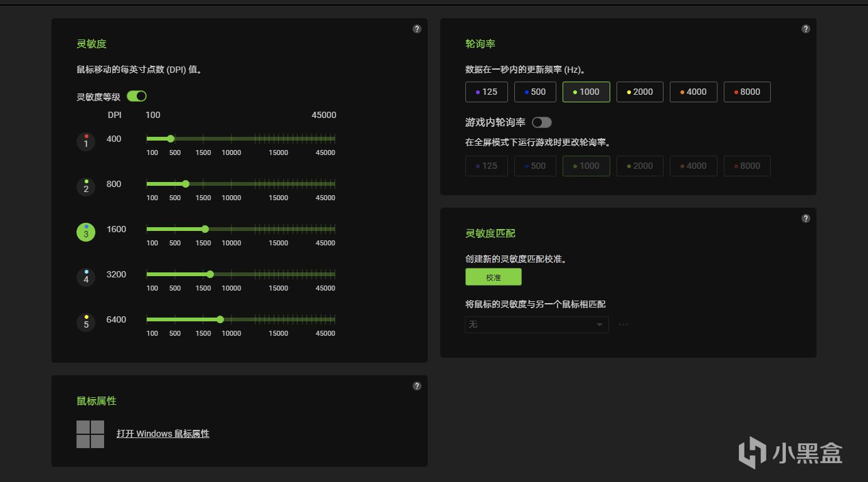Select the 2000 Hz polling rate option
This screenshot has width=868, height=482.
click(x=639, y=92)
